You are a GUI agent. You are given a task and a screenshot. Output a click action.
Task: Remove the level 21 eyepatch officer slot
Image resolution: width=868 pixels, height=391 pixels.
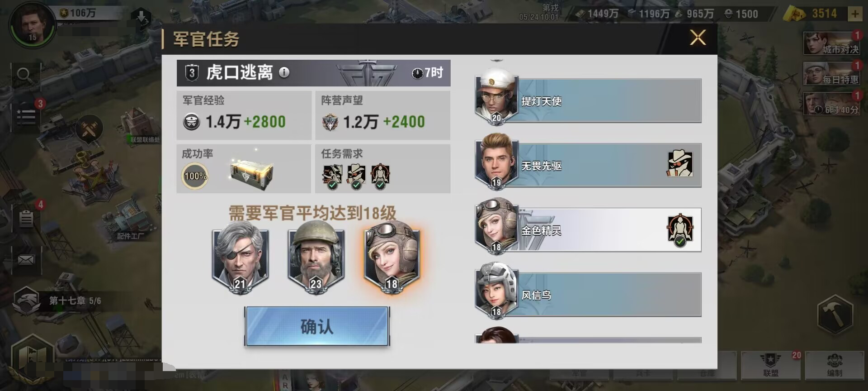[241, 257]
